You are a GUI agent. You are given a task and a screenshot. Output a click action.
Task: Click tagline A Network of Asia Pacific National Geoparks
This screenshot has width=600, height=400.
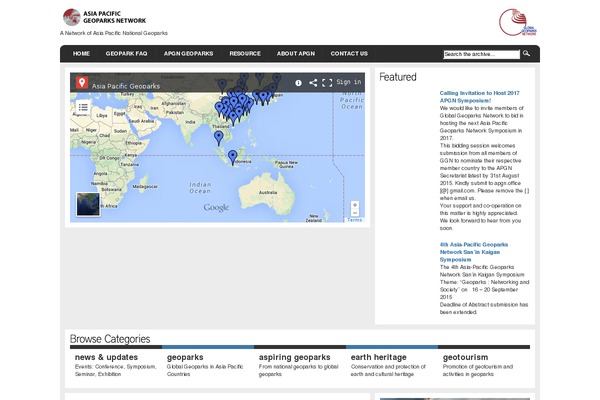pos(114,33)
